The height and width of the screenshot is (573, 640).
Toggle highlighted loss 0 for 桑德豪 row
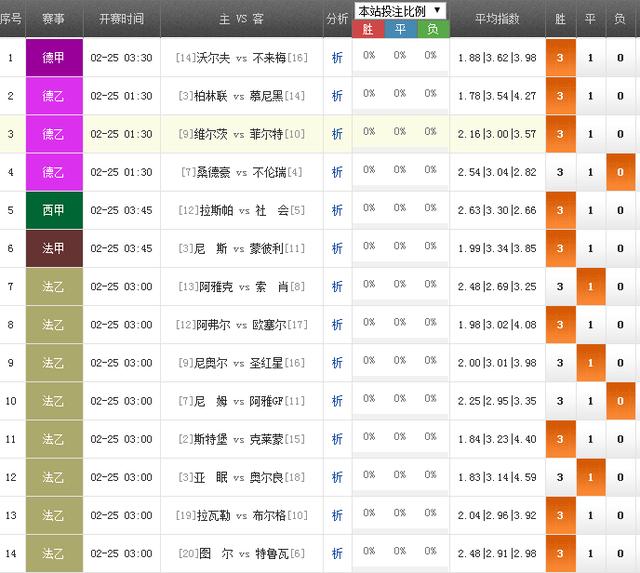[x=620, y=172]
